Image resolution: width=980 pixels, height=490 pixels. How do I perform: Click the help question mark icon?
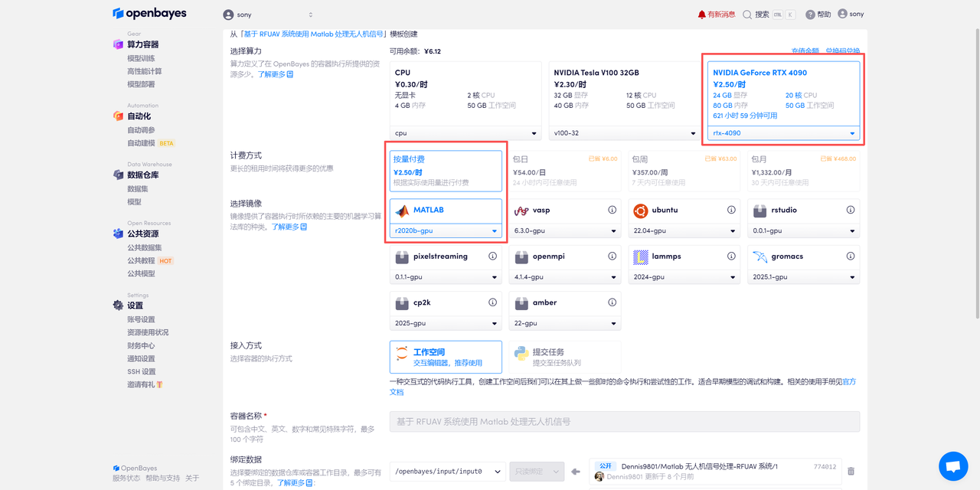pos(810,15)
